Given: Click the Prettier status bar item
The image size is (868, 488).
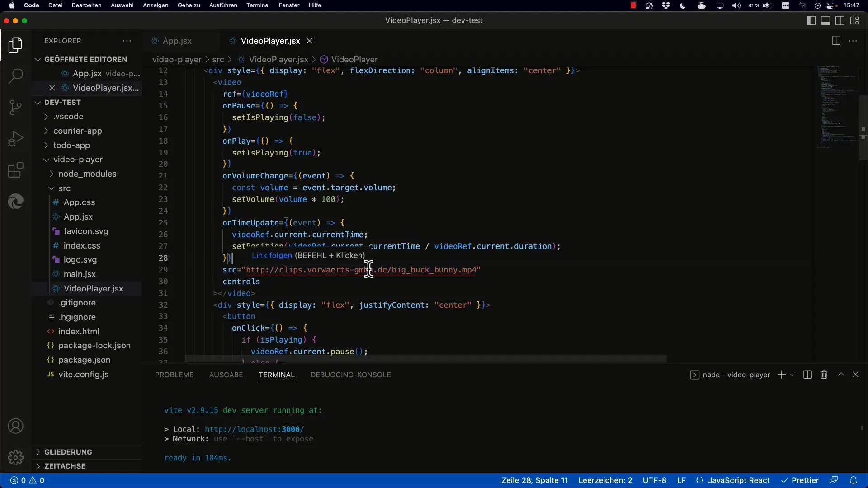Looking at the screenshot, I should click(800, 480).
